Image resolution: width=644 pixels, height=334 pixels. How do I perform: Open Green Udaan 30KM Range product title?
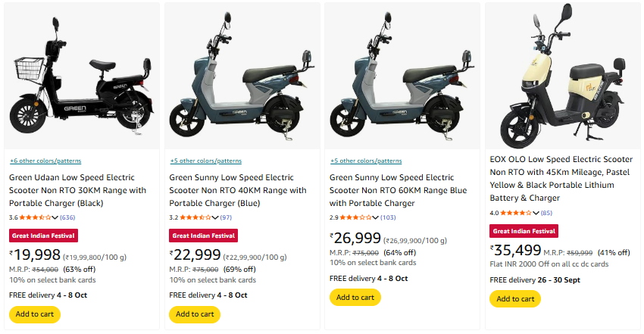pos(77,190)
